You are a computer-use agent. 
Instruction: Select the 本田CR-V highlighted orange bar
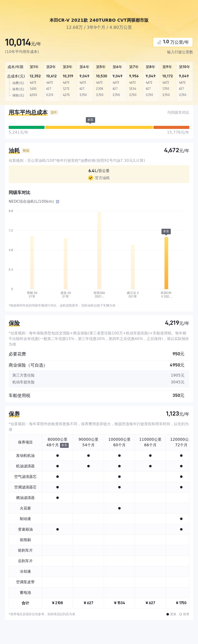pyautogui.click(x=166, y=263)
